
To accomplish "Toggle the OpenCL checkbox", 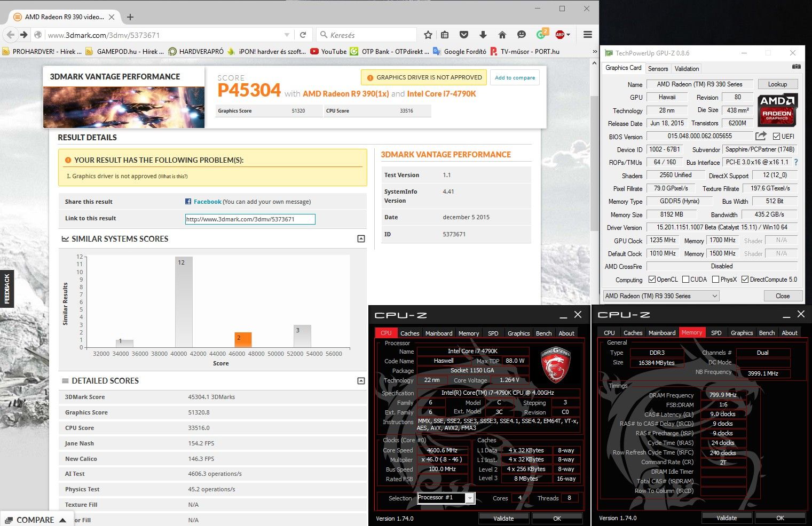I will point(652,280).
